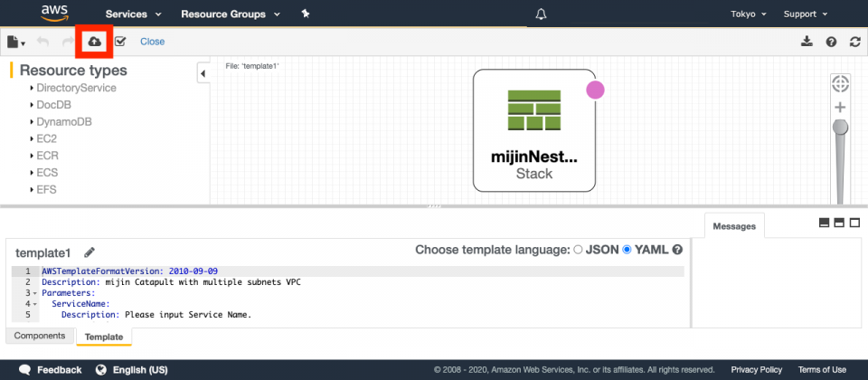Change language English (US)
868x380 pixels.
click(x=140, y=369)
